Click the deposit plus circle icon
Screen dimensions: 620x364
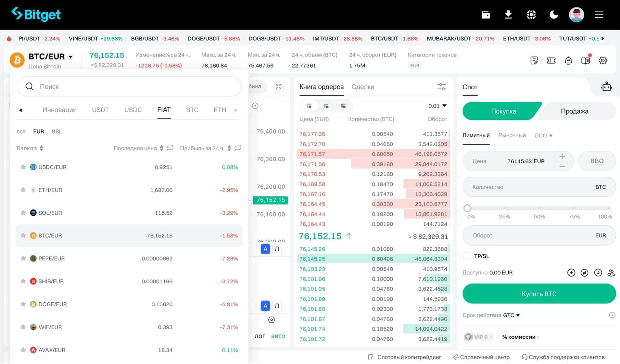tap(571, 273)
